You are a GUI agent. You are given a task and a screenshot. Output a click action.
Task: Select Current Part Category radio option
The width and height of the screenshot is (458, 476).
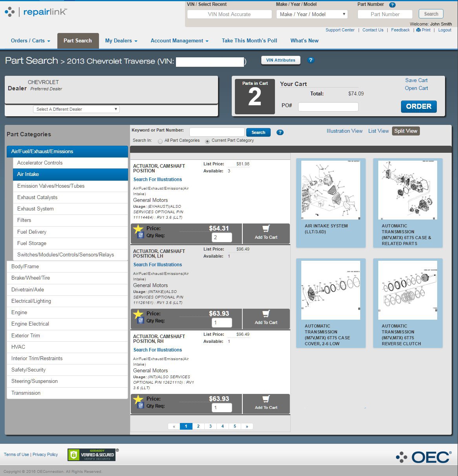[207, 141]
